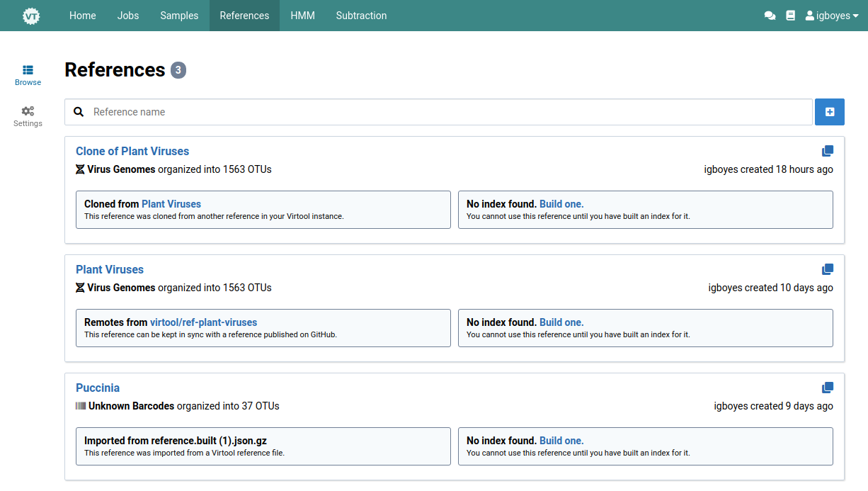The width and height of the screenshot is (868, 491).
Task: Clone the Clone of Plant Viruses reference
Action: point(827,151)
